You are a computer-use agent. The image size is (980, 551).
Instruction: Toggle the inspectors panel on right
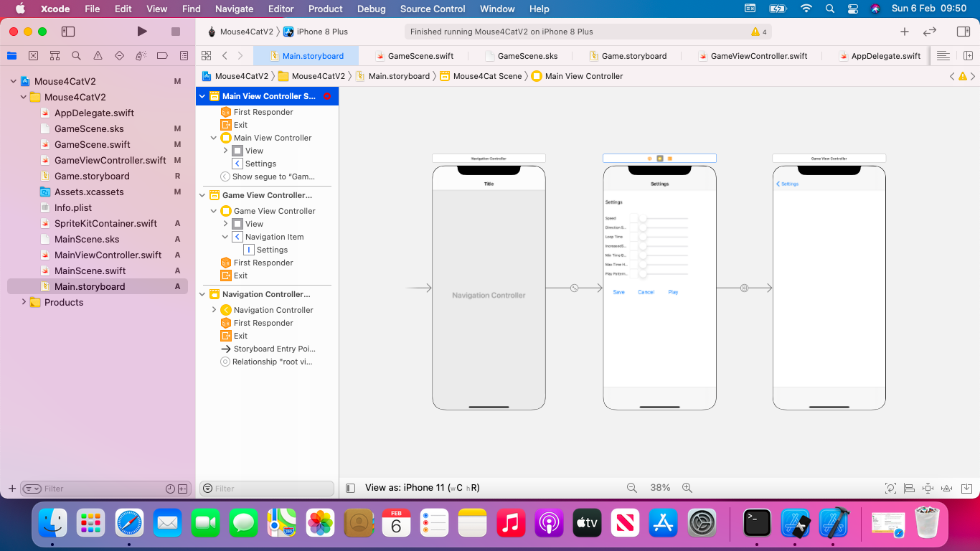[963, 32]
